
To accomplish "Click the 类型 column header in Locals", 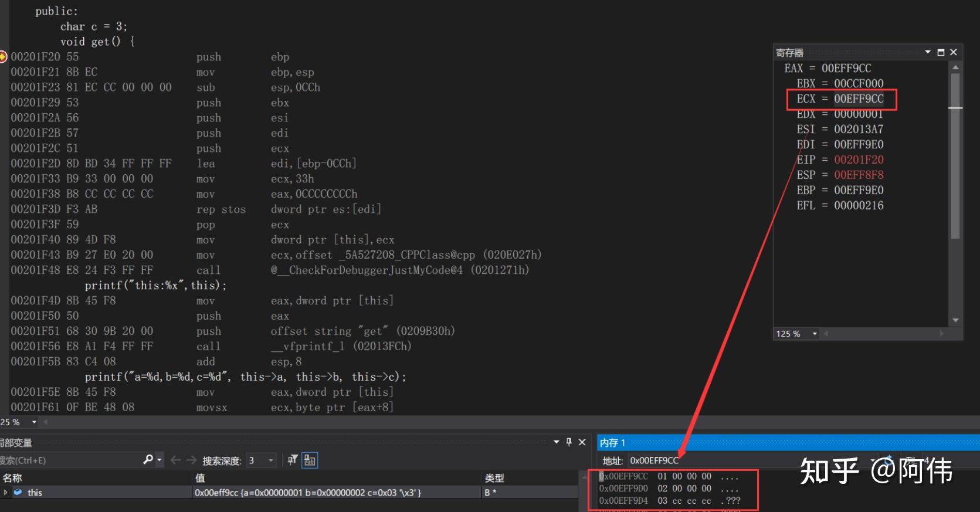I will coord(494,478).
